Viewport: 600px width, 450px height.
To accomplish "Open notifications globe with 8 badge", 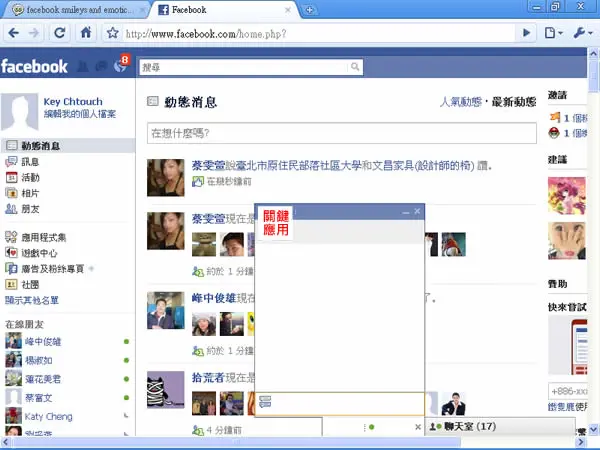I will point(121,65).
